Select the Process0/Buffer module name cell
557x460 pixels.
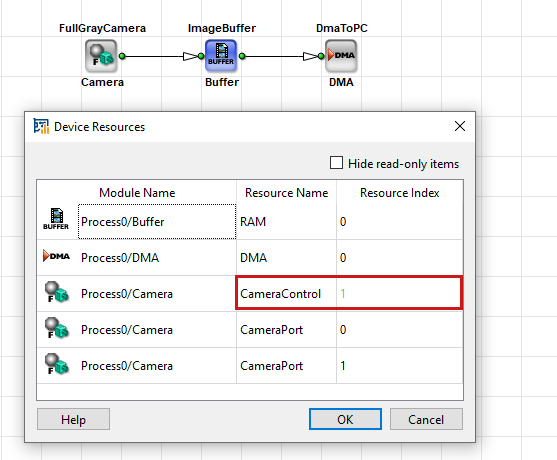click(x=157, y=222)
